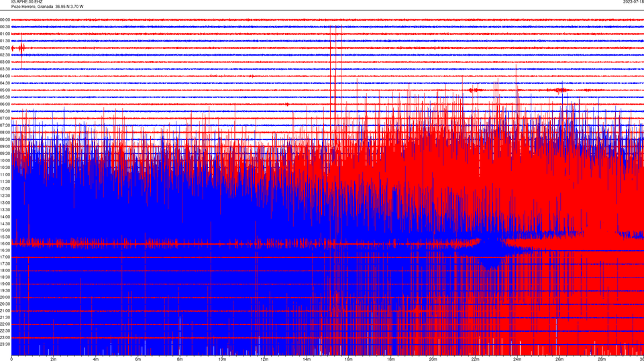The width and height of the screenshot is (644, 362).
Task: Click the 2m tick label on x-axis
Action: point(54,359)
